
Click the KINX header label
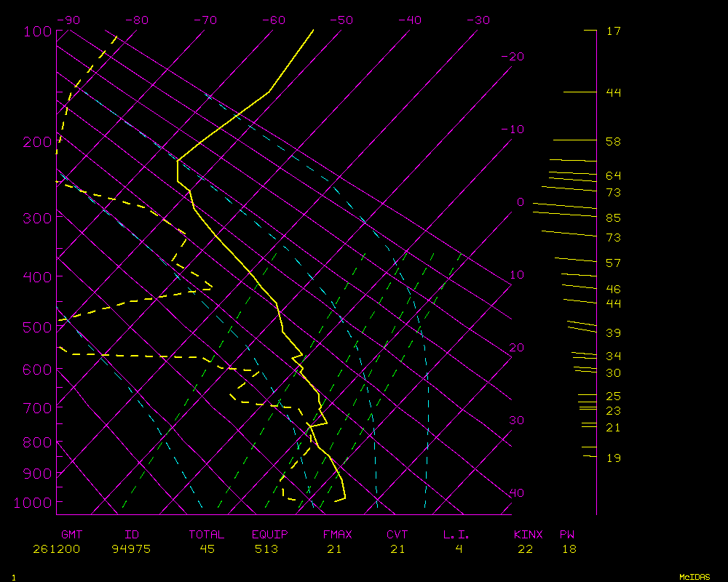click(529, 535)
